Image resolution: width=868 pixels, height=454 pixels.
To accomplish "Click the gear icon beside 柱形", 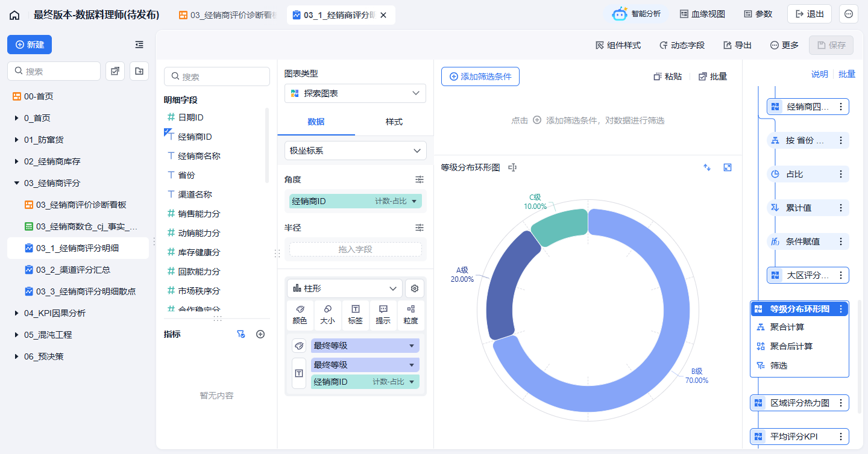I will (415, 288).
